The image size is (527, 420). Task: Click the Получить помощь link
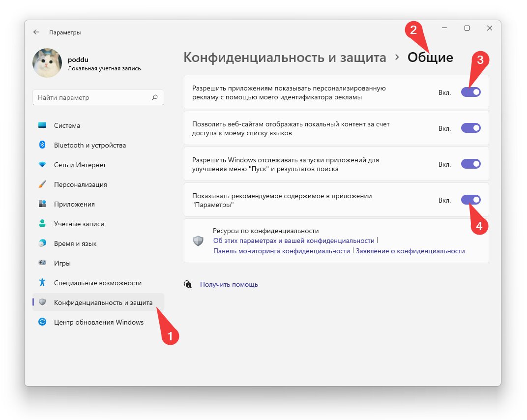pos(229,284)
